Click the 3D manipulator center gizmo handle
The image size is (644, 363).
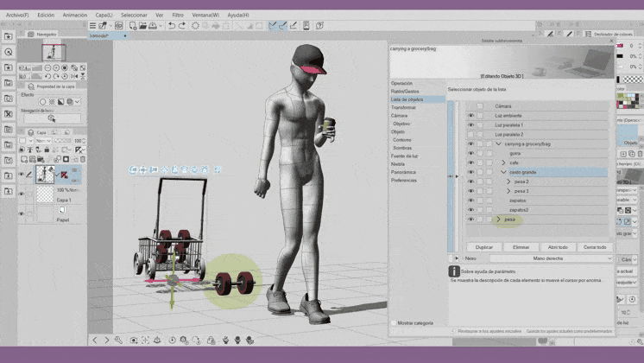coord(172,280)
